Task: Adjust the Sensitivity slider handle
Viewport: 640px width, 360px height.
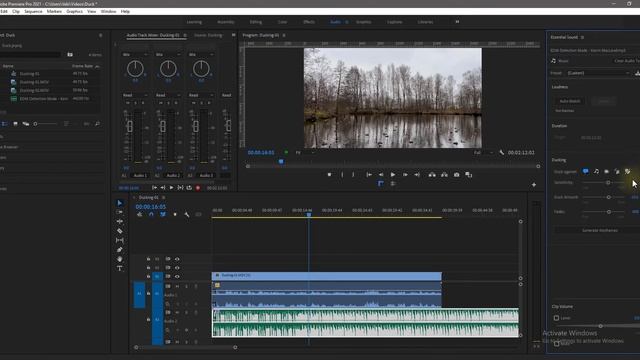Action: [x=608, y=183]
